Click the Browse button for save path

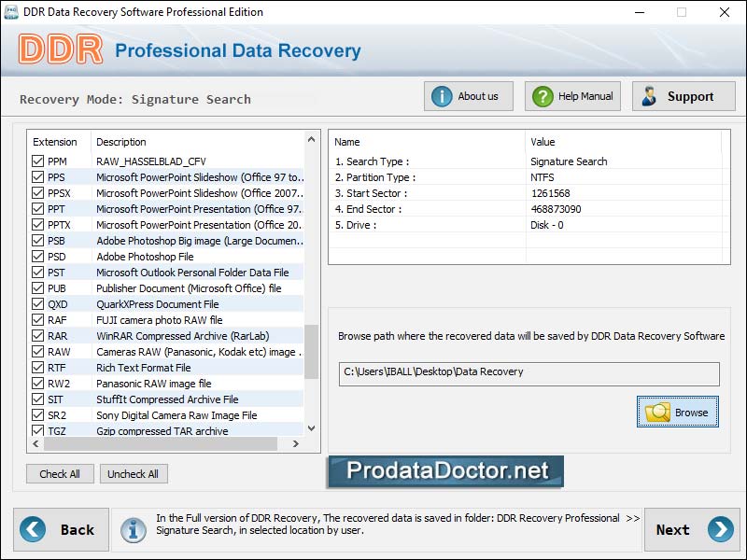[678, 412]
